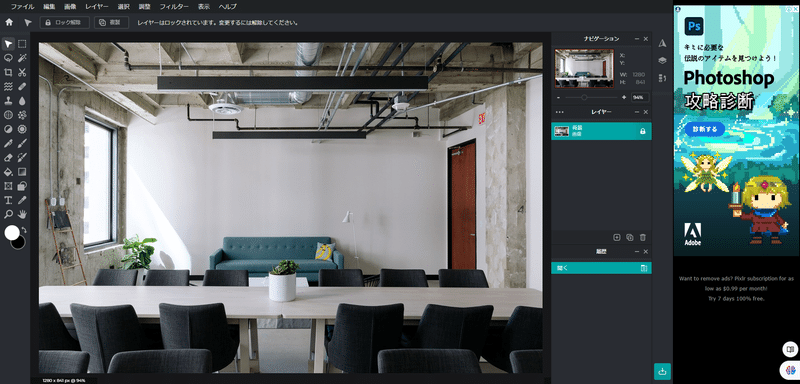
Task: Select the Brush draw tool
Action: click(x=22, y=144)
